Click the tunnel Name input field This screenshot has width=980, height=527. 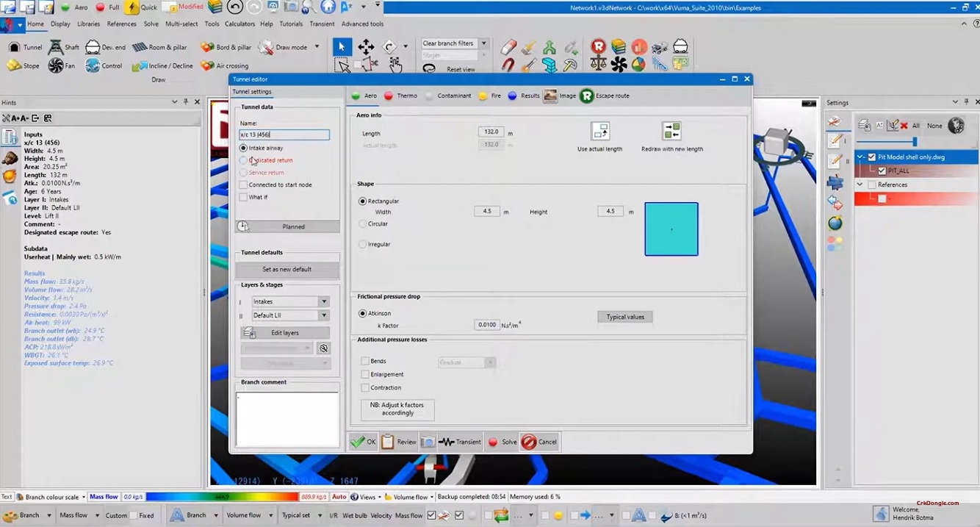pyautogui.click(x=284, y=135)
